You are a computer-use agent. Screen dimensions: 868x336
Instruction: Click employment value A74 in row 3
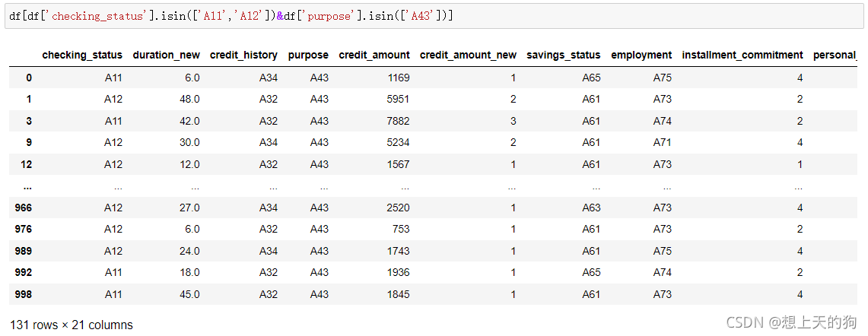click(x=663, y=121)
